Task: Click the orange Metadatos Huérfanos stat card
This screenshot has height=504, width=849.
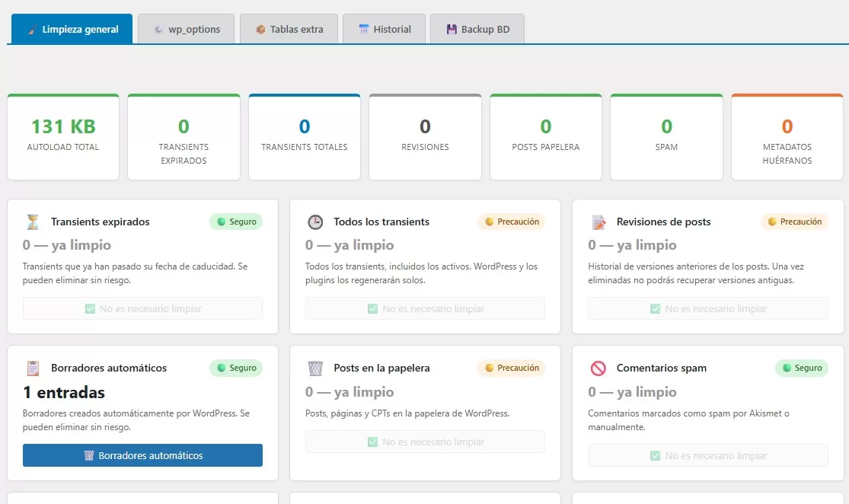Action: [x=787, y=137]
